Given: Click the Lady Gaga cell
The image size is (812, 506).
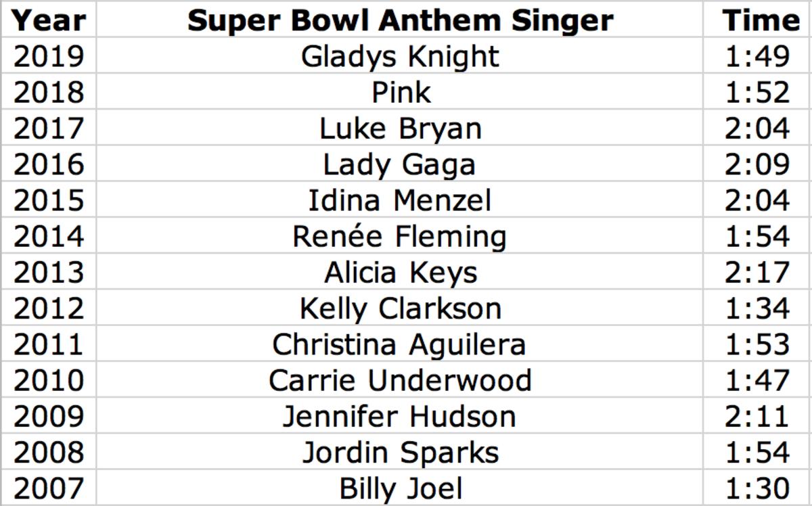Looking at the screenshot, I should click(400, 164).
